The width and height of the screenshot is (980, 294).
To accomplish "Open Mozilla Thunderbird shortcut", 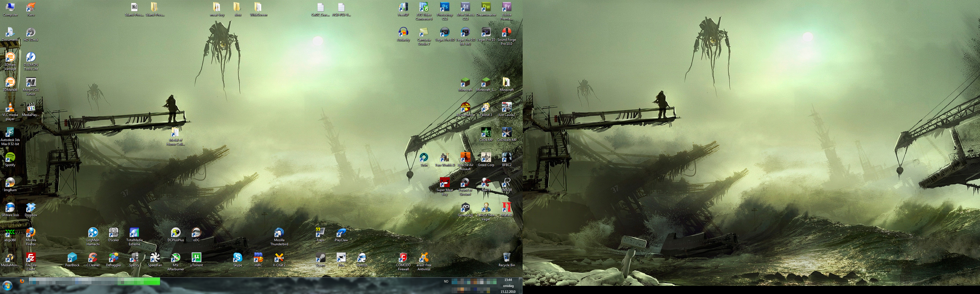I will [279, 237].
